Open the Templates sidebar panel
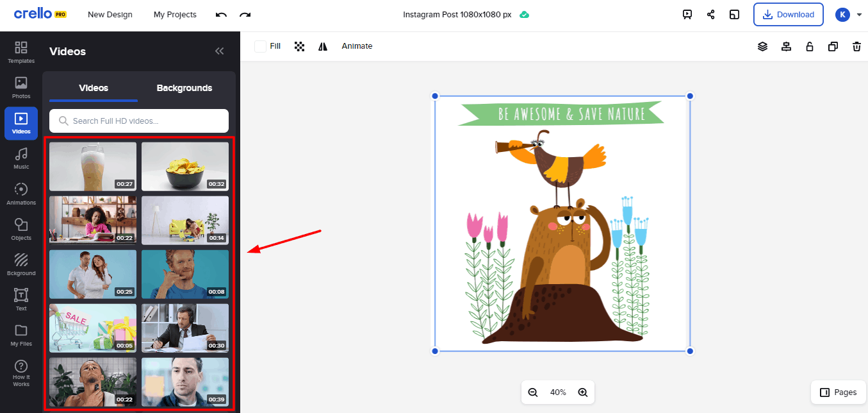Screen dimensions: 868x413 point(21,53)
